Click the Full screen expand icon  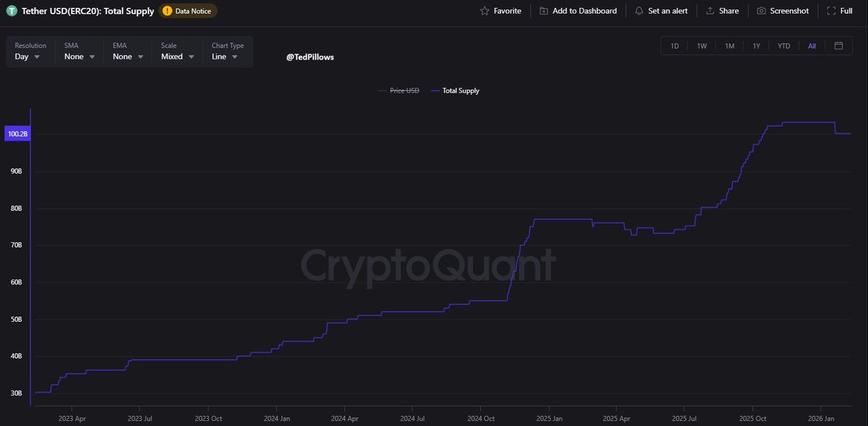tap(830, 11)
